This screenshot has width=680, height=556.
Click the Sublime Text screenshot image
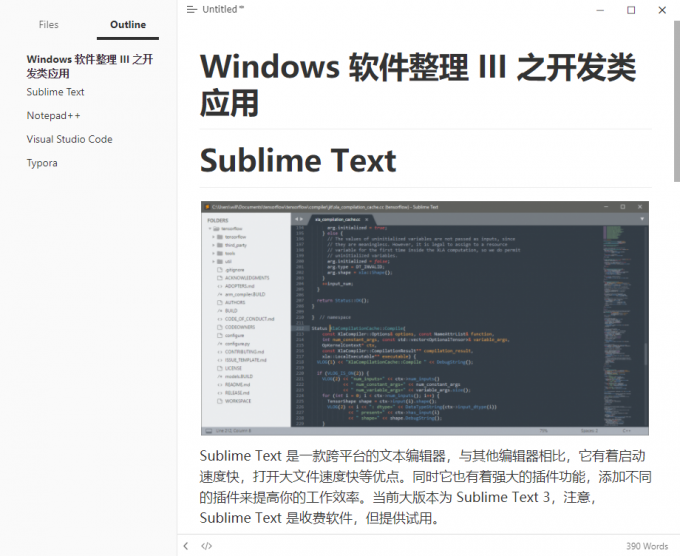tap(425, 318)
